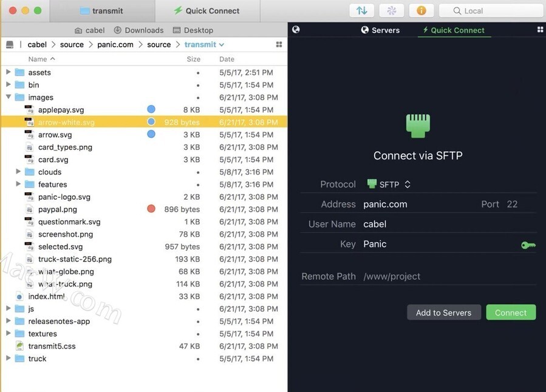Click Add to Servers button

443,313
